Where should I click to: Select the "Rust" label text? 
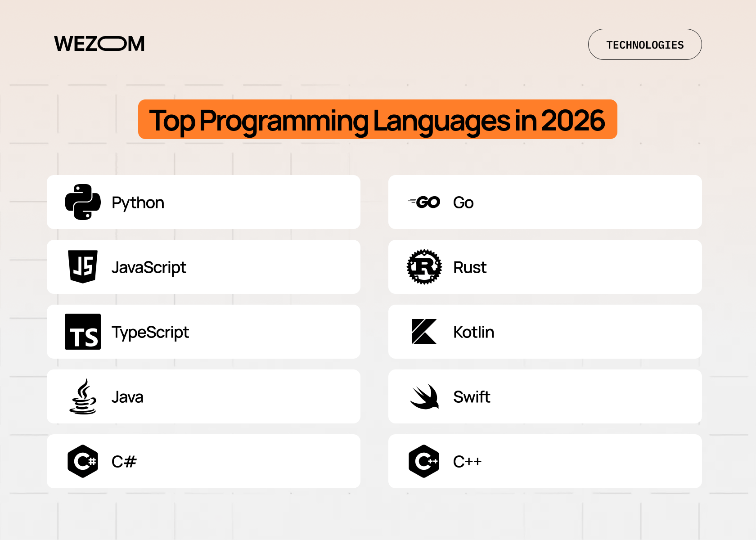click(x=470, y=267)
